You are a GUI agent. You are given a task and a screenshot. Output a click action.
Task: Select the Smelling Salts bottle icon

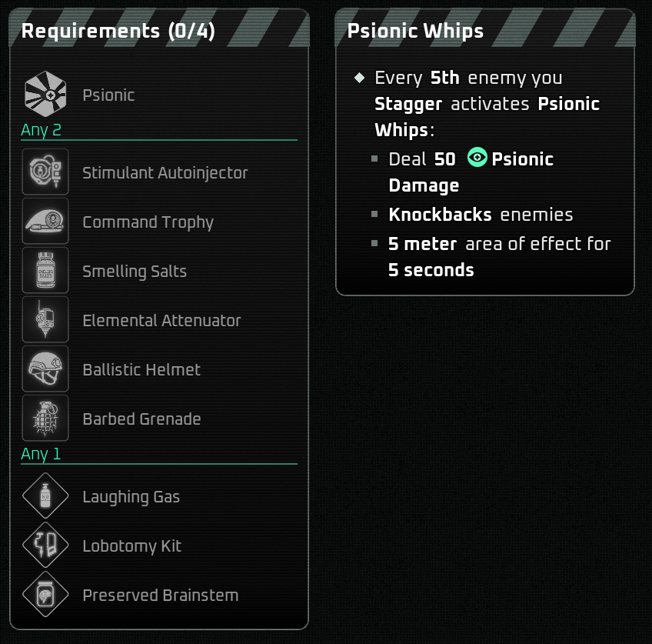(x=45, y=271)
